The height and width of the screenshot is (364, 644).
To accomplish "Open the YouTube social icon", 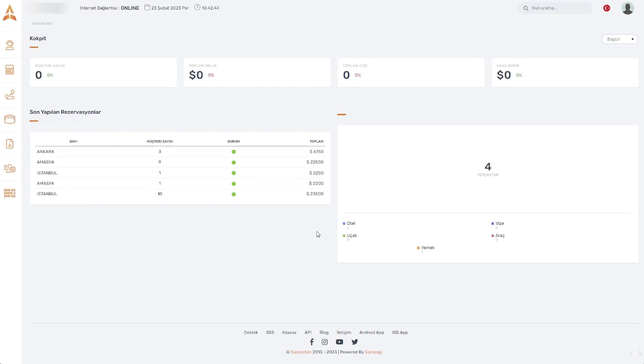I will click(339, 342).
